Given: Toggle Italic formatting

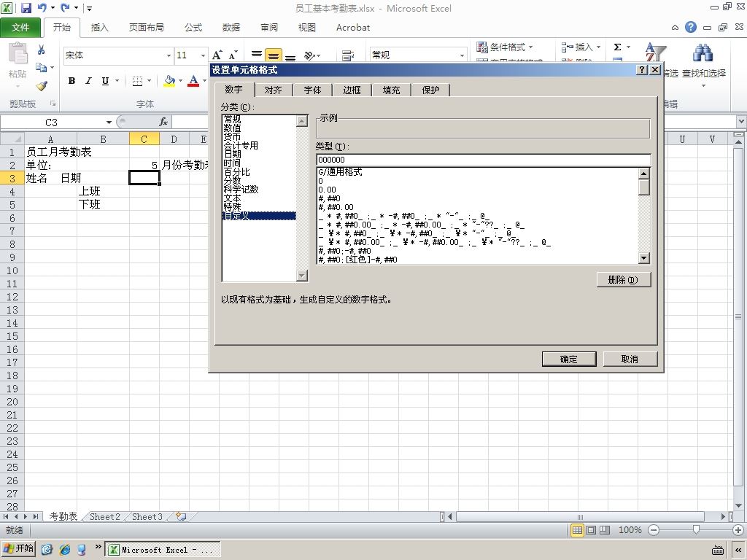Looking at the screenshot, I should point(88,81).
